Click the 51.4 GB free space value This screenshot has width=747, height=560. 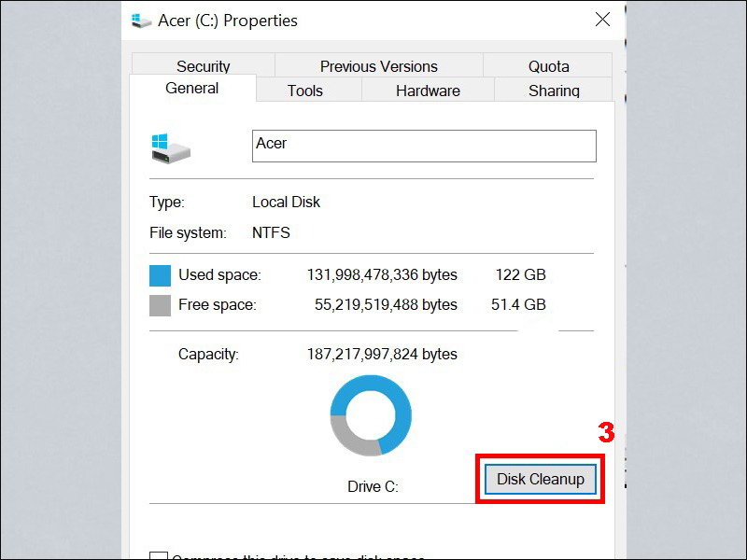coord(518,305)
